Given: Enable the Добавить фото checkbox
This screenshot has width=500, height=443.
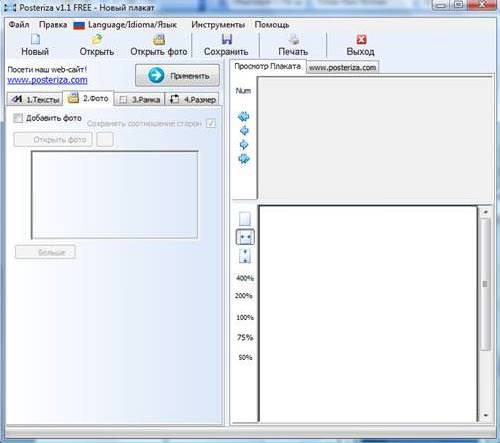Looking at the screenshot, I should [18, 118].
